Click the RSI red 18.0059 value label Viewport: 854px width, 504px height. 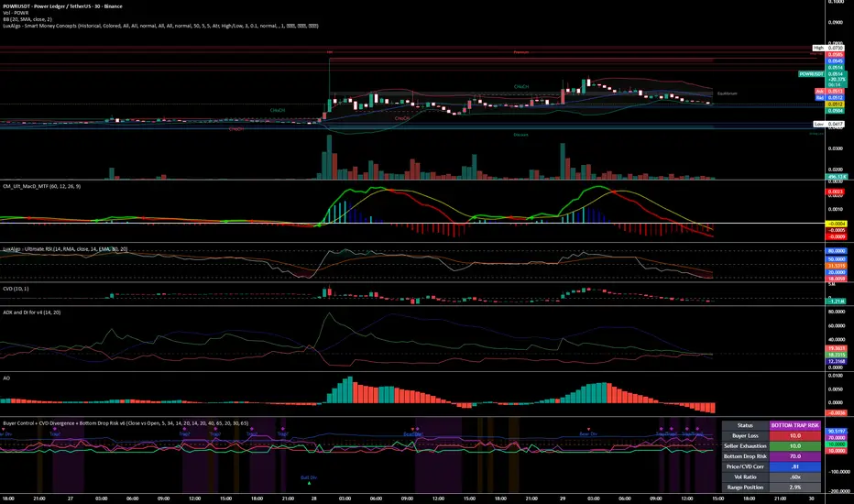(x=836, y=279)
